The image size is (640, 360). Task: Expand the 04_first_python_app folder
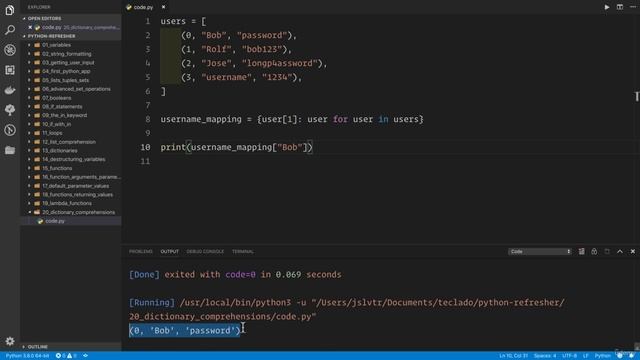click(66, 71)
